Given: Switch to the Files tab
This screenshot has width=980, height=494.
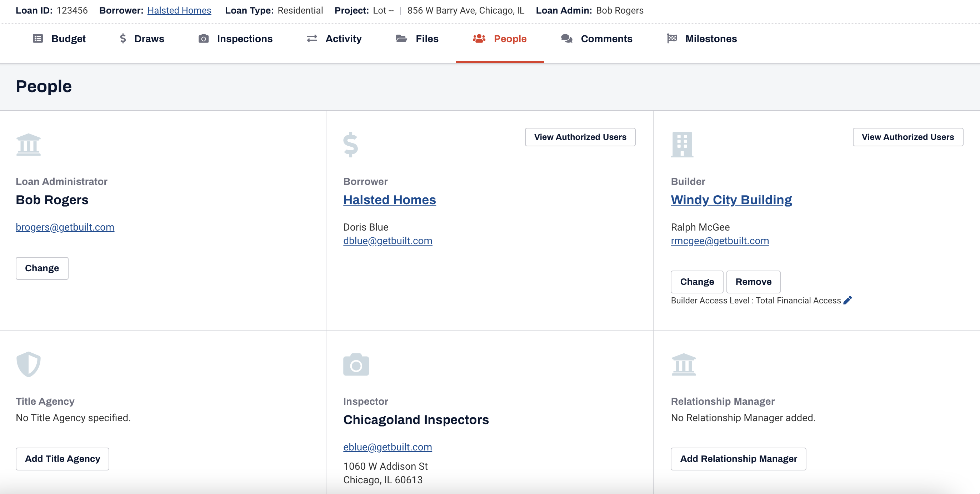Looking at the screenshot, I should click(x=417, y=39).
